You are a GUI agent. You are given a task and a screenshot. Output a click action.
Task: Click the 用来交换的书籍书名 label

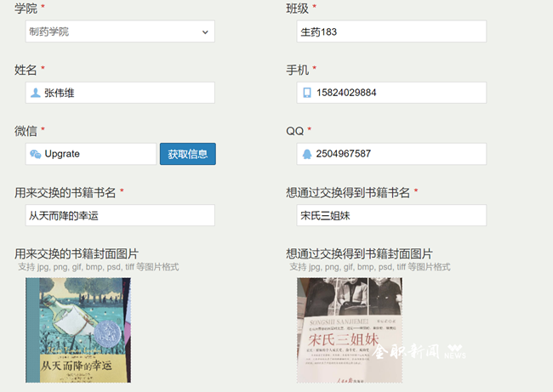coord(66,192)
